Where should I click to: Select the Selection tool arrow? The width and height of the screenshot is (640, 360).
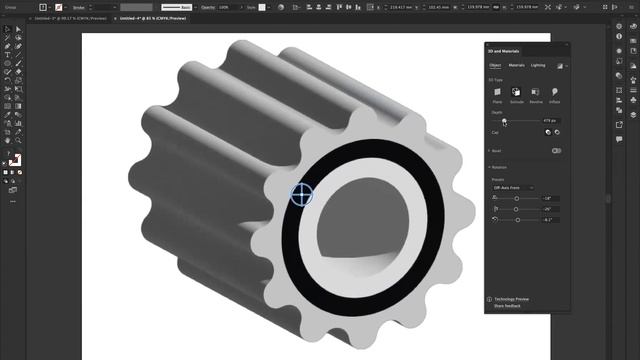click(x=7, y=29)
